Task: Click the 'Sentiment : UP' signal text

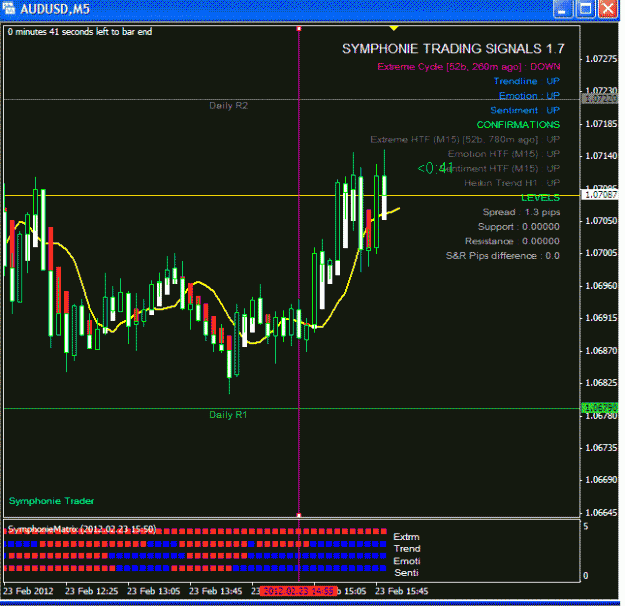Action: pyautogui.click(x=525, y=110)
